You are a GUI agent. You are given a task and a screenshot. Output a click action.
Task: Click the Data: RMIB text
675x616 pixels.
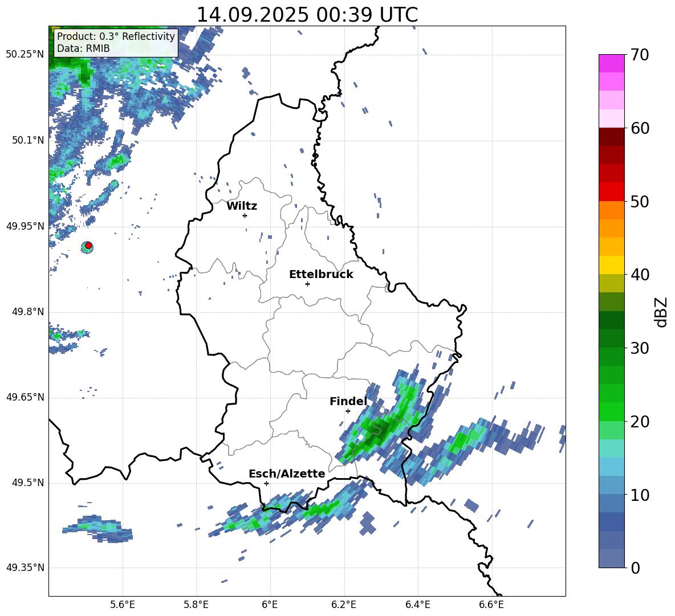(x=83, y=48)
